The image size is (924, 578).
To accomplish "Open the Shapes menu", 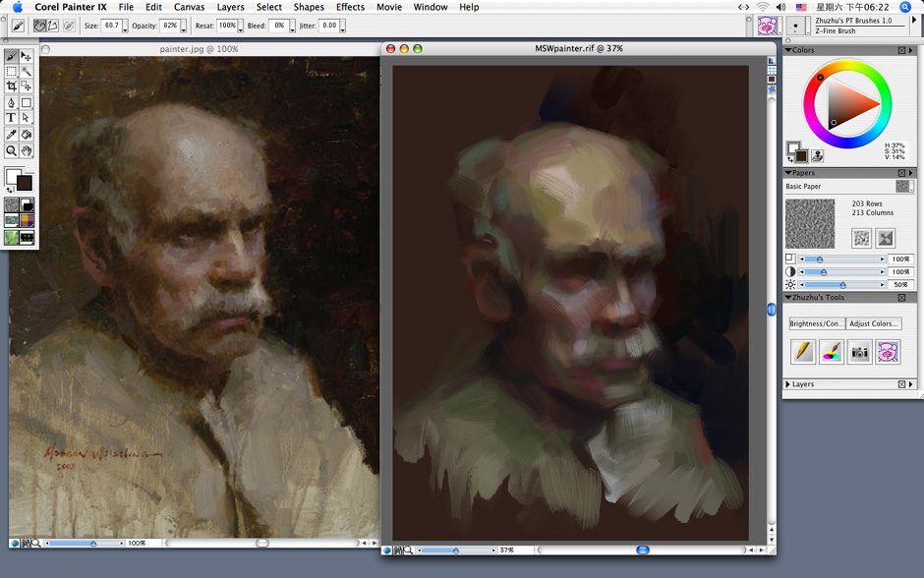I will click(x=309, y=7).
